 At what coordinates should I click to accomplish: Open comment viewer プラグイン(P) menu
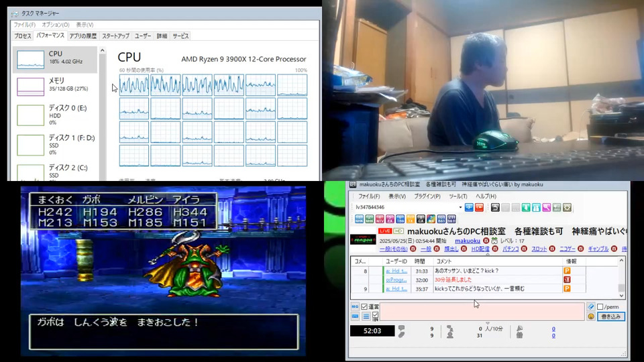[427, 196]
